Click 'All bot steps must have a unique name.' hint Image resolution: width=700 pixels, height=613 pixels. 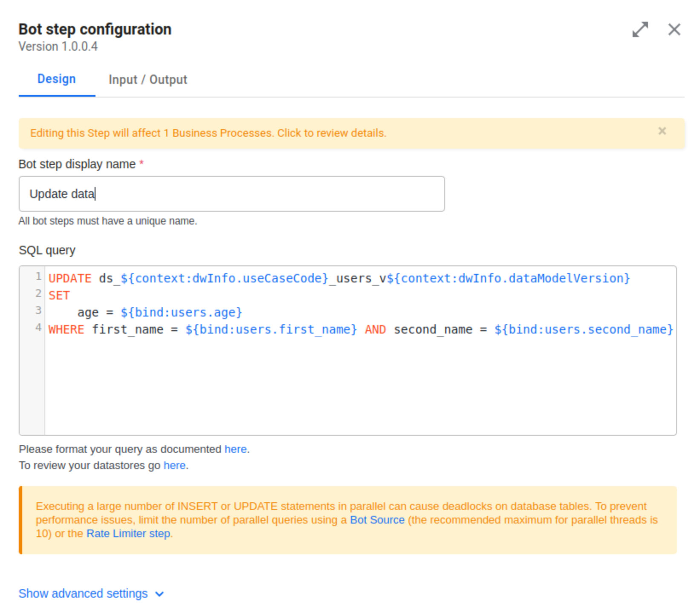click(108, 221)
